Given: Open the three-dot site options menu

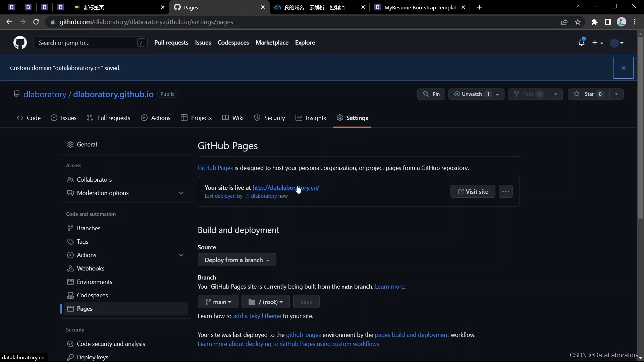Looking at the screenshot, I should 506,191.
